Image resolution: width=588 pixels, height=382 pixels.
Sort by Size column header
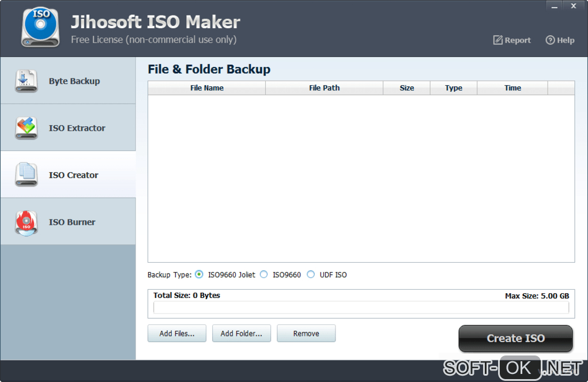[407, 88]
